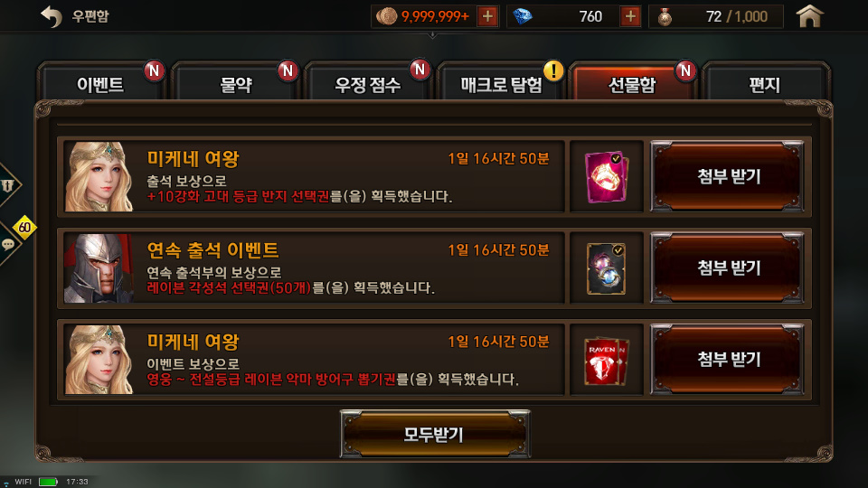Switch to the 물약 tab
The width and height of the screenshot is (868, 488).
(236, 84)
